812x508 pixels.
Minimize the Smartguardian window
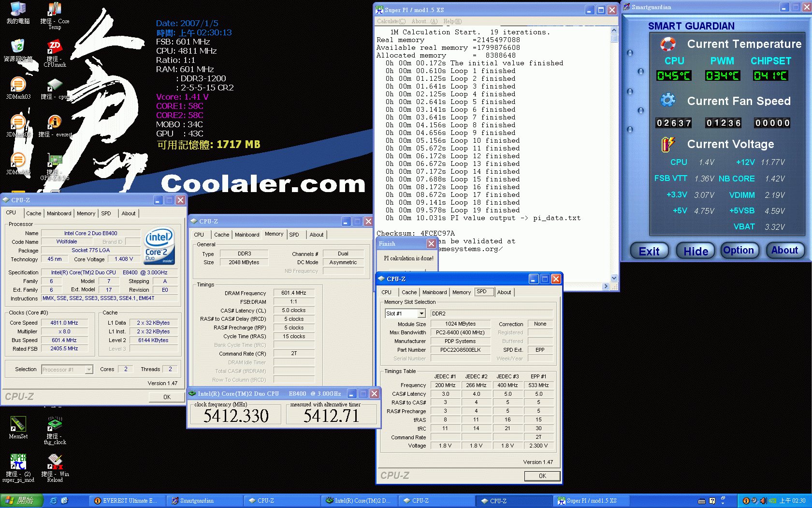[x=784, y=7]
